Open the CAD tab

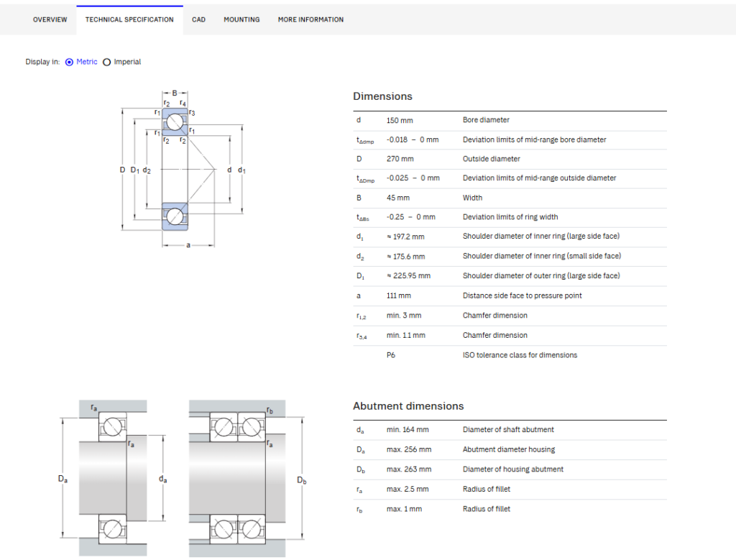click(198, 19)
